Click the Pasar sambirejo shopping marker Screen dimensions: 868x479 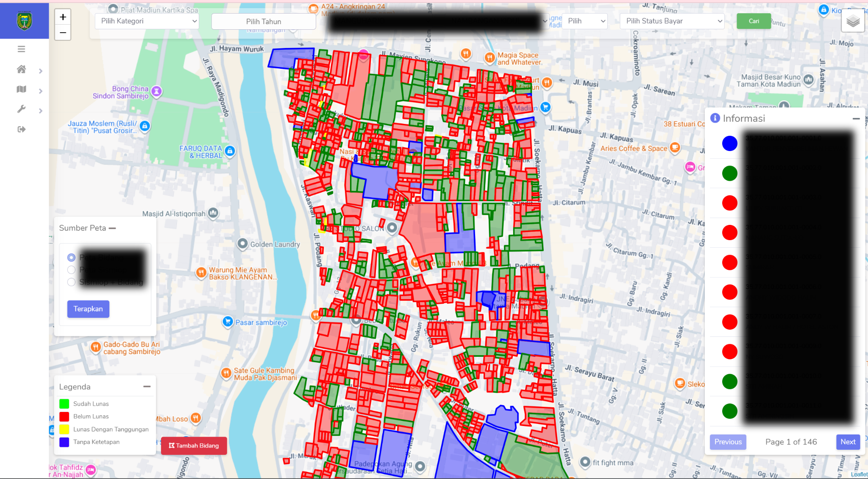[x=228, y=322]
